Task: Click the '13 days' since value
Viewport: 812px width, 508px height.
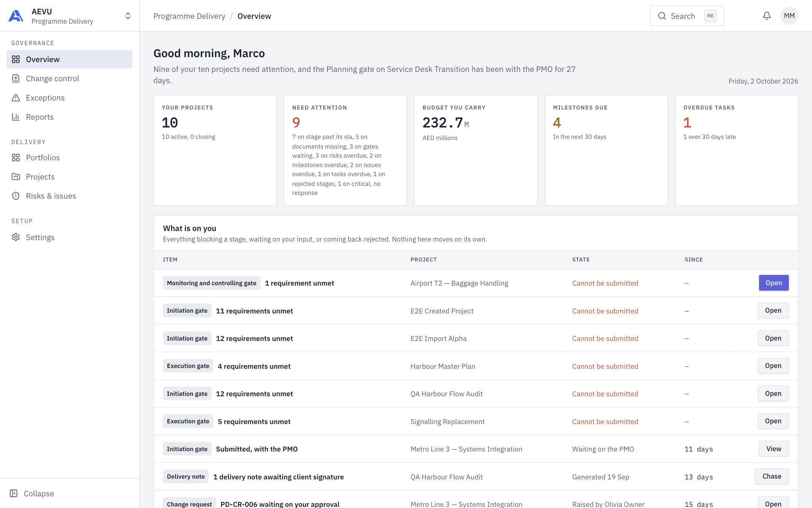Action: [699, 477]
